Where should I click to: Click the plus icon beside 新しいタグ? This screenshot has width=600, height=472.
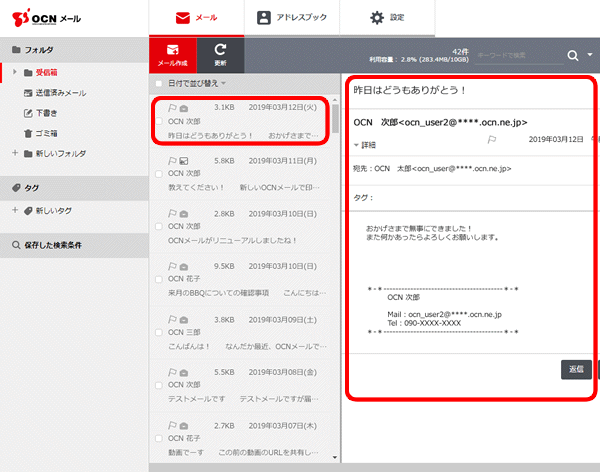(15, 210)
